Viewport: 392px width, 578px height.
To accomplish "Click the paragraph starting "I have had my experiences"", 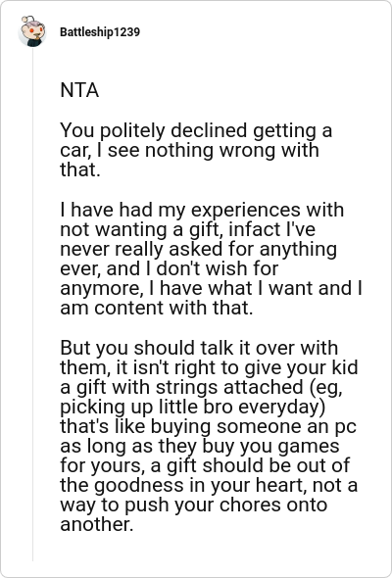I will 211,259.
